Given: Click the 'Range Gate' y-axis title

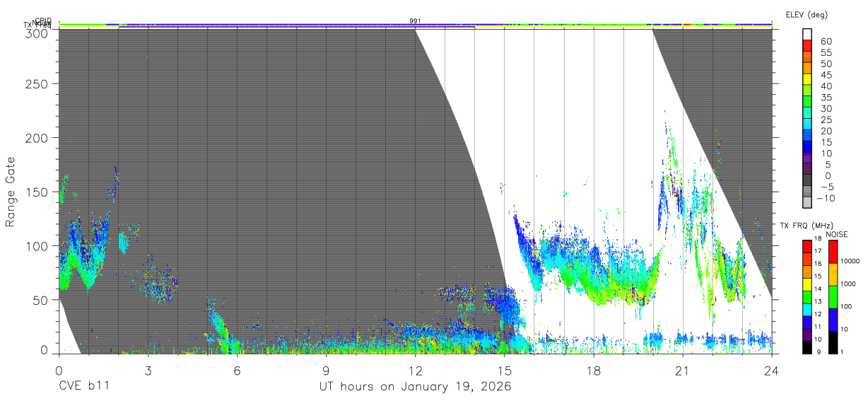Looking at the screenshot, I should point(11,192).
